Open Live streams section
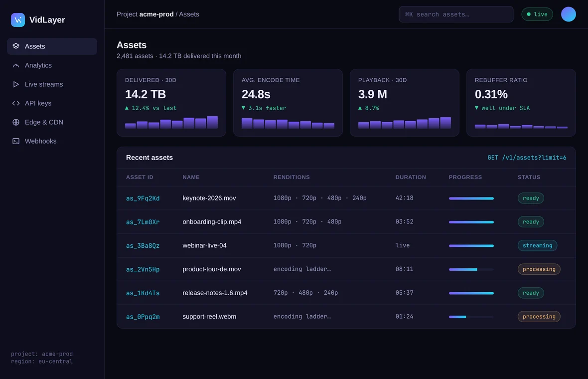The image size is (588, 379). (x=52, y=84)
